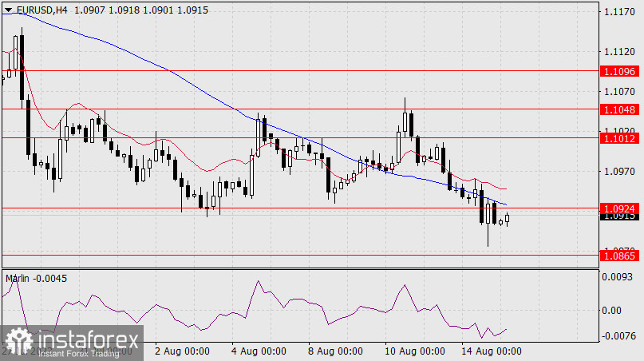Select the 1.1012 red price level label

point(620,138)
